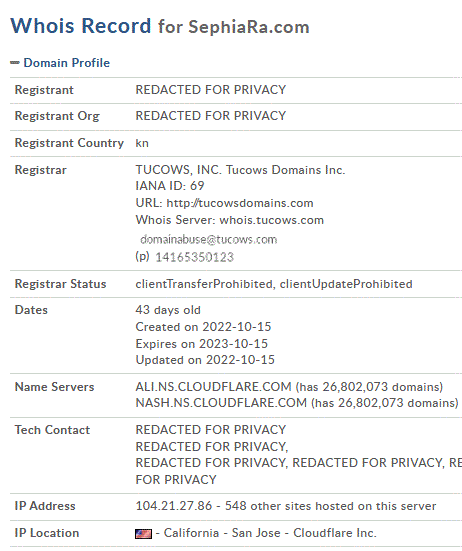The height and width of the screenshot is (551, 462).
Task: Click the US flag icon in IP Location
Action: 143,534
